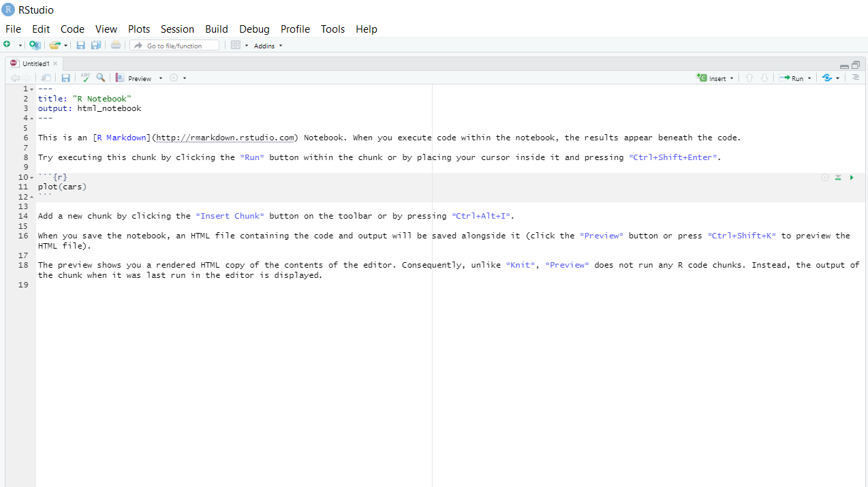Collapse the code chunk fold at line 10
Viewport: 868px width, 487px height.
(x=31, y=178)
